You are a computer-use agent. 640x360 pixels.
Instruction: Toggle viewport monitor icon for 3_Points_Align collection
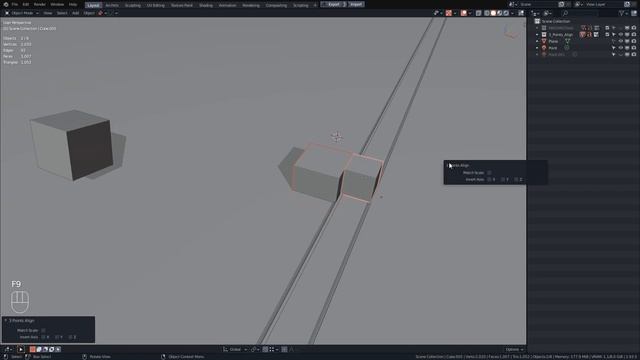pyautogui.click(x=627, y=35)
